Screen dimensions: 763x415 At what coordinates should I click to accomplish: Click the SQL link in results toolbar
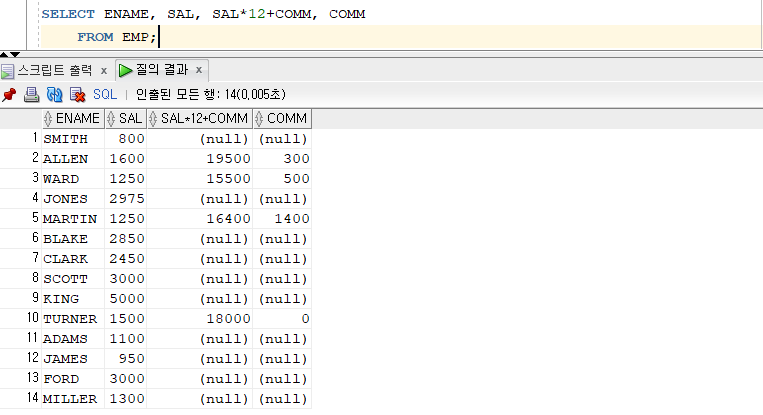click(x=105, y=94)
